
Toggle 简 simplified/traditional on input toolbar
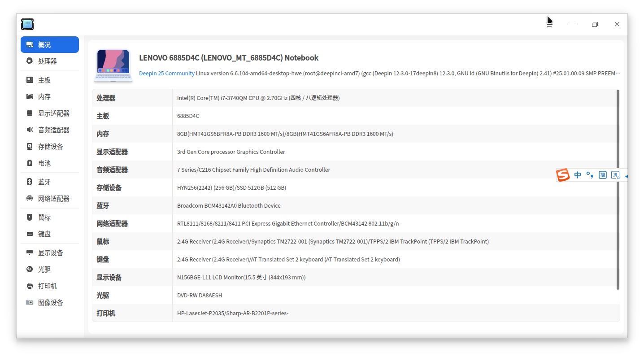coord(603,175)
